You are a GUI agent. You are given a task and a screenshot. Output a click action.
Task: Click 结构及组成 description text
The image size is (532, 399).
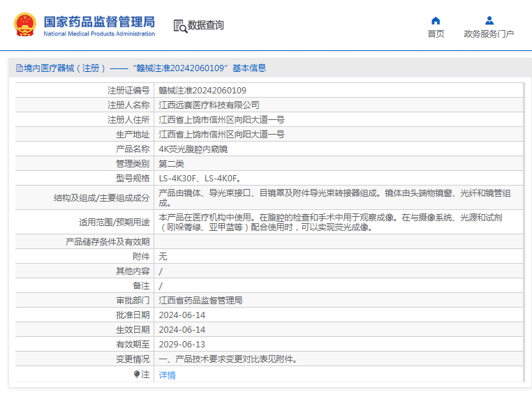coord(334,198)
